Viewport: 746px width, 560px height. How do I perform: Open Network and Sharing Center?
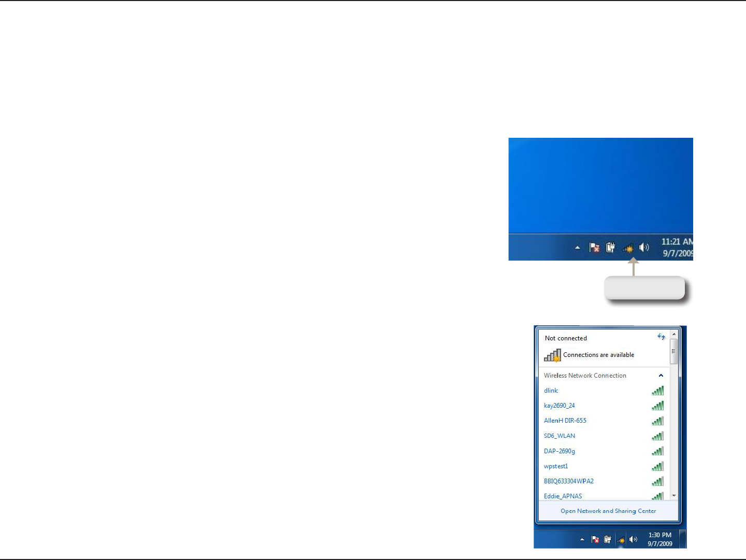608,511
